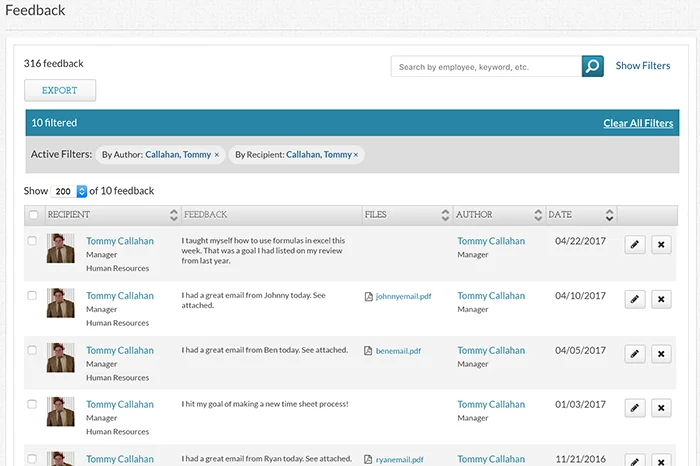Remove the By Author filter chip

click(217, 155)
